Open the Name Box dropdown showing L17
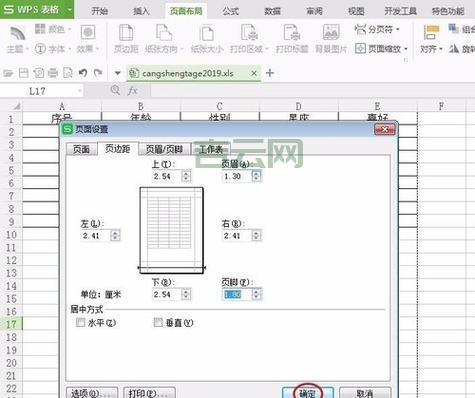 coord(80,91)
